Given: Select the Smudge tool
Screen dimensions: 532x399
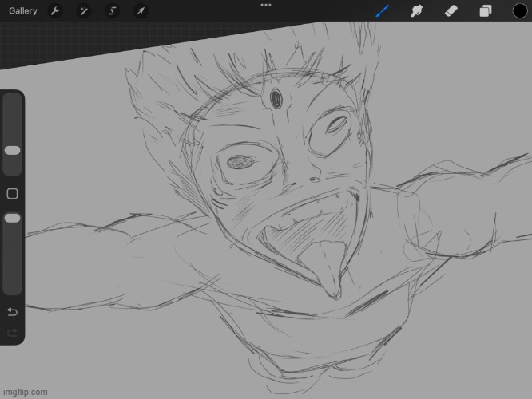Looking at the screenshot, I should pyautogui.click(x=416, y=11).
